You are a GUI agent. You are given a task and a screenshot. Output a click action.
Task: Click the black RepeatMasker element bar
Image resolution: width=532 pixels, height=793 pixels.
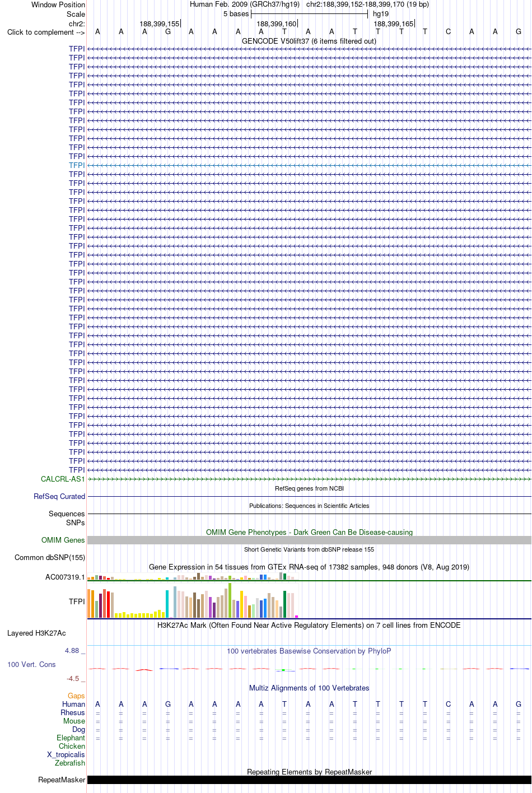tap(309, 780)
